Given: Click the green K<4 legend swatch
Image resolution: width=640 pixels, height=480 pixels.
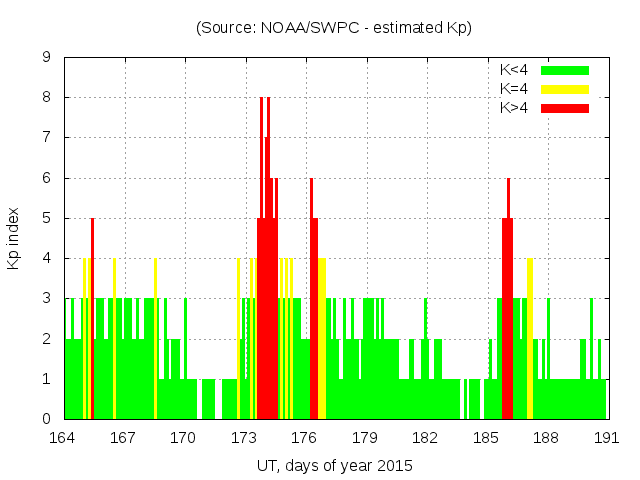Looking at the screenshot, I should (565, 70).
